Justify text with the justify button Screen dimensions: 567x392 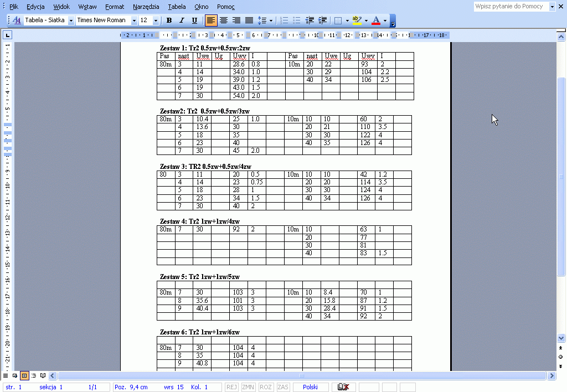(x=249, y=20)
